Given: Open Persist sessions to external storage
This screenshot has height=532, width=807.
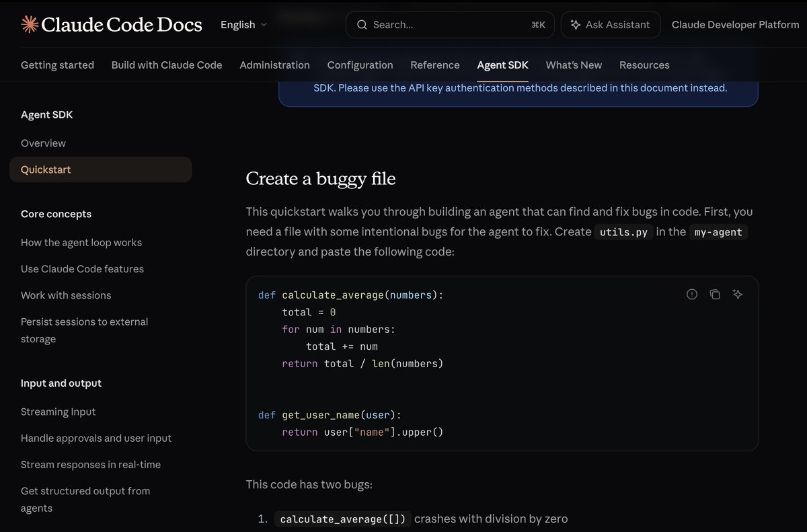Looking at the screenshot, I should coord(84,330).
